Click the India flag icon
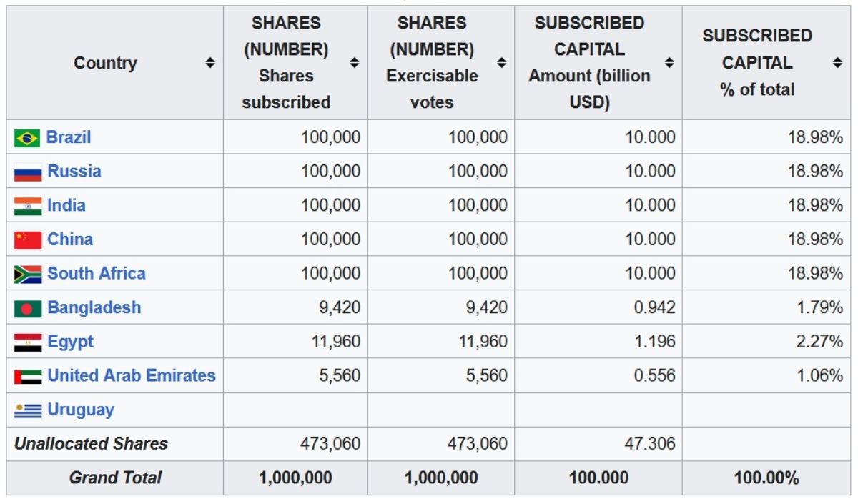Viewport: 858px width, 504px height. (28, 206)
